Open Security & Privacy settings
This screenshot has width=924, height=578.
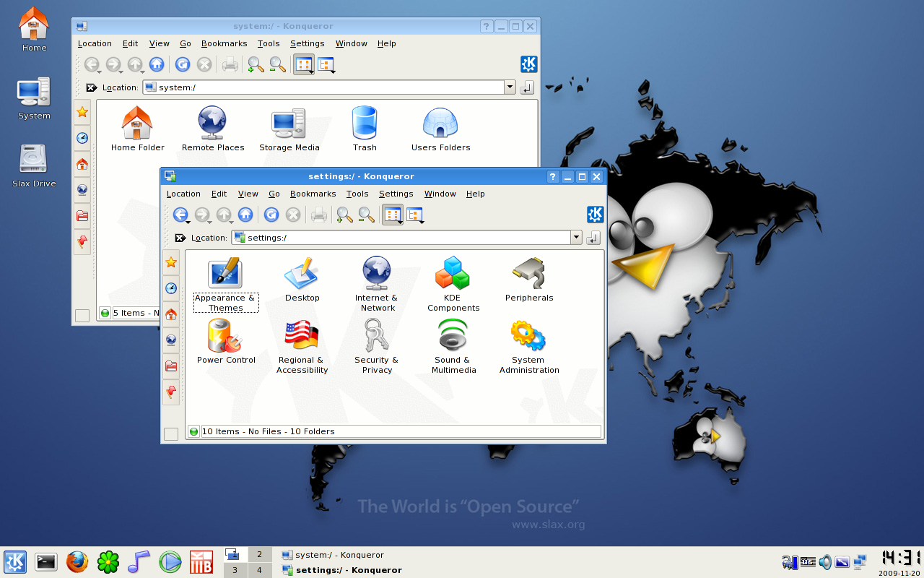376,337
